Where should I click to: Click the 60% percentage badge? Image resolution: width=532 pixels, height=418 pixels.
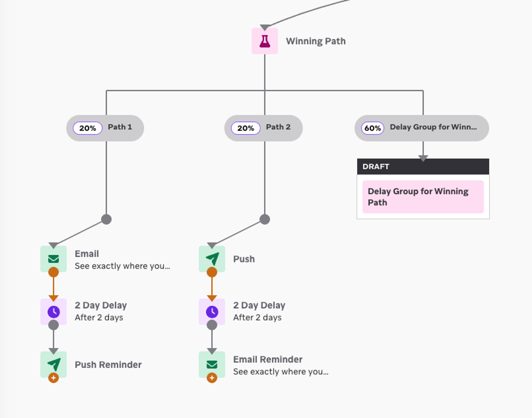click(373, 128)
